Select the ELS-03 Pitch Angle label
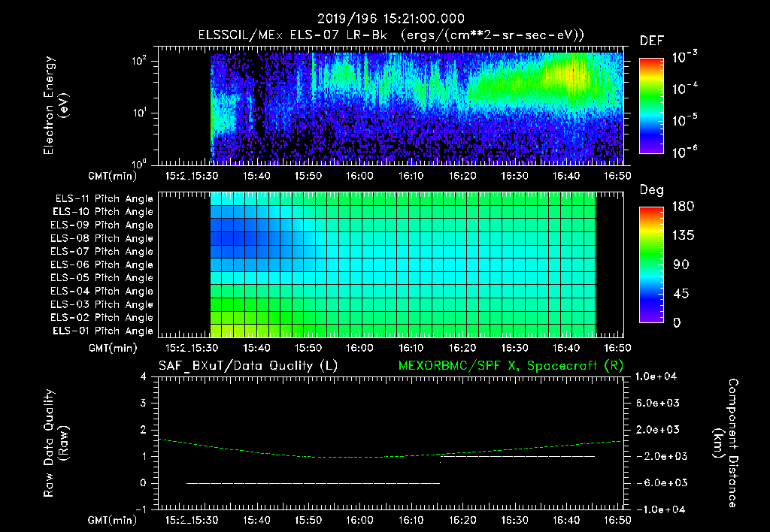 click(x=102, y=304)
